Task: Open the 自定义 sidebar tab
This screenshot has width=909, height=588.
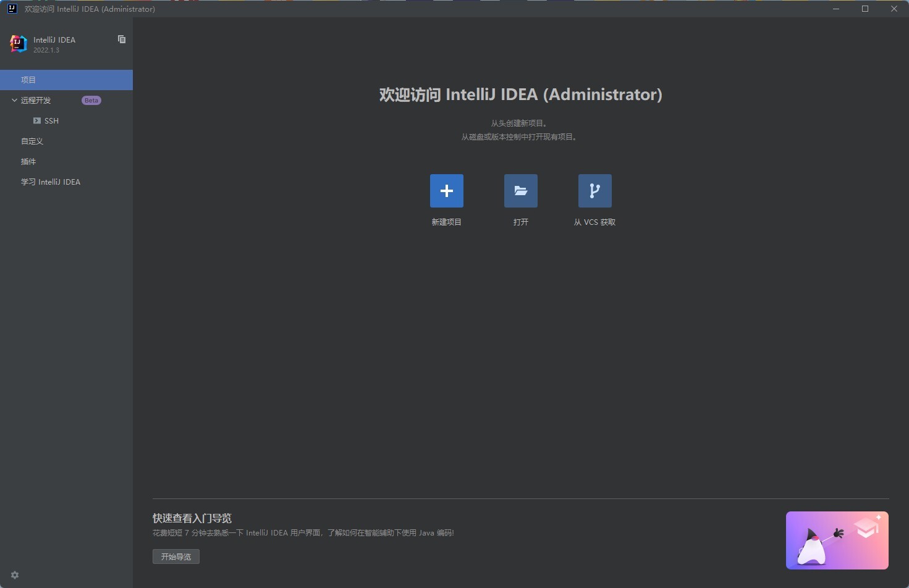Action: pos(66,141)
